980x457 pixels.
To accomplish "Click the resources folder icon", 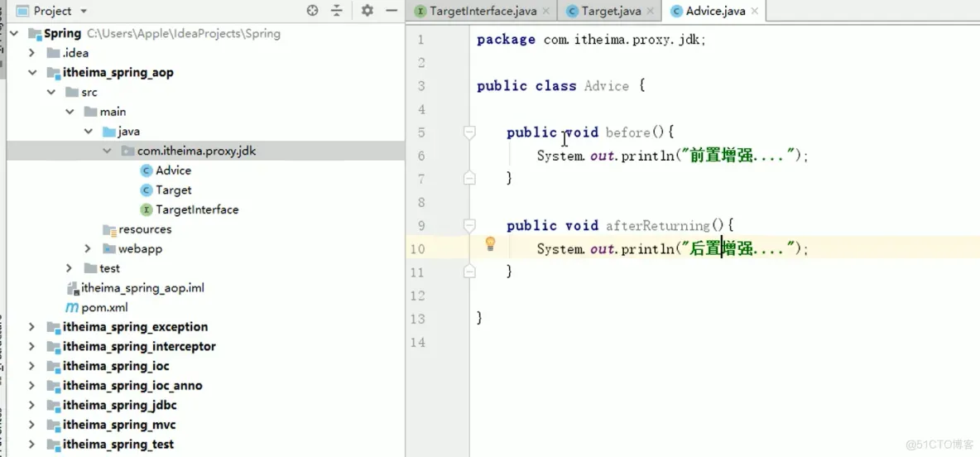I will [109, 229].
